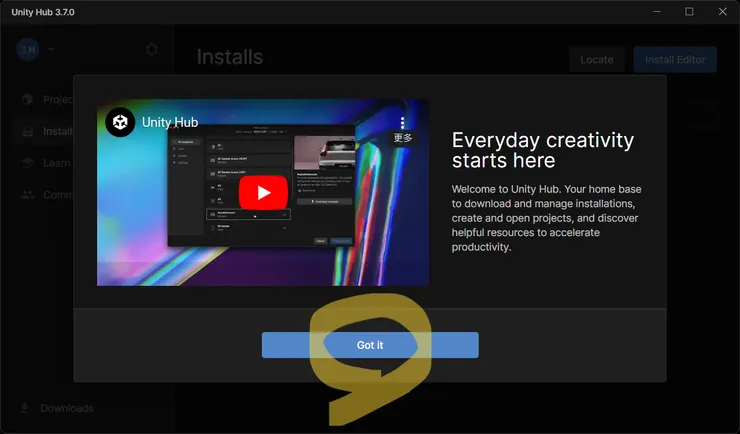Click the Community people icon
740x434 pixels.
(28, 195)
